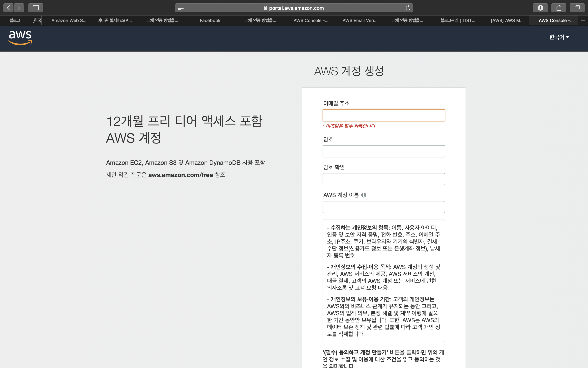Switch to the Facebook tab
Image resolution: width=588 pixels, height=368 pixels.
pos(210,20)
